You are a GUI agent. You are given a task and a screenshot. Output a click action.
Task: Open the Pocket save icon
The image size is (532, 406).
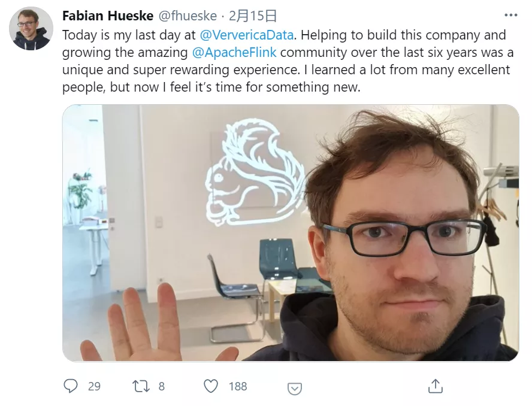[295, 389]
